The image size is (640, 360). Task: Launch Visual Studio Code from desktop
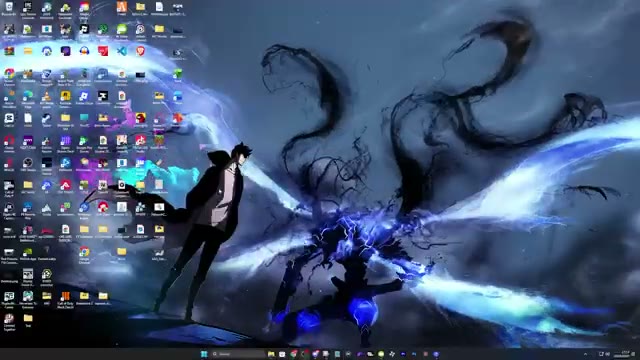point(121,51)
